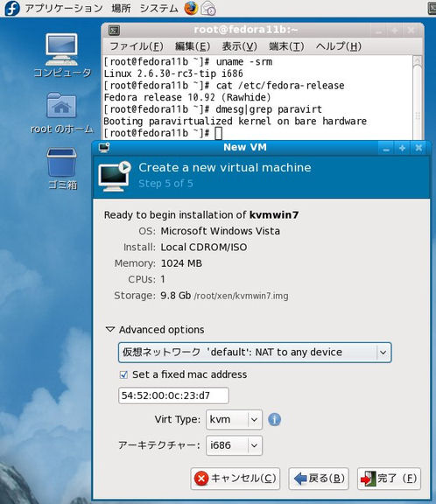Open the 端末(T) terminal menu
This screenshot has width=436, height=504.
click(286, 46)
